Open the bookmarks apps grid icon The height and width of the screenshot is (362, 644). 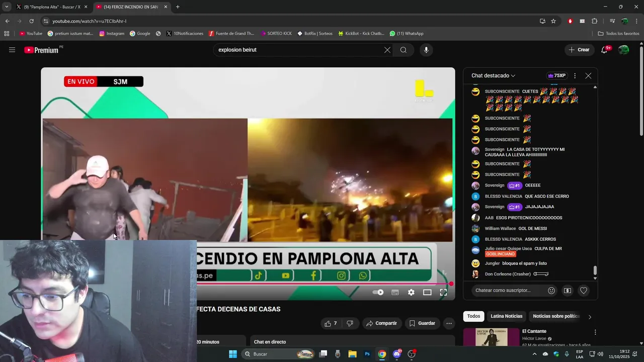pyautogui.click(x=7, y=34)
